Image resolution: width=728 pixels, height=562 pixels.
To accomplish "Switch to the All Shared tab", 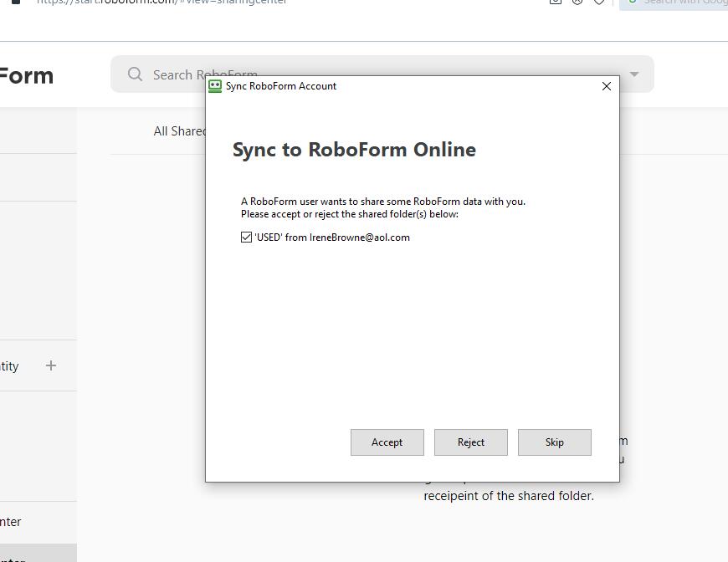I will pyautogui.click(x=179, y=131).
